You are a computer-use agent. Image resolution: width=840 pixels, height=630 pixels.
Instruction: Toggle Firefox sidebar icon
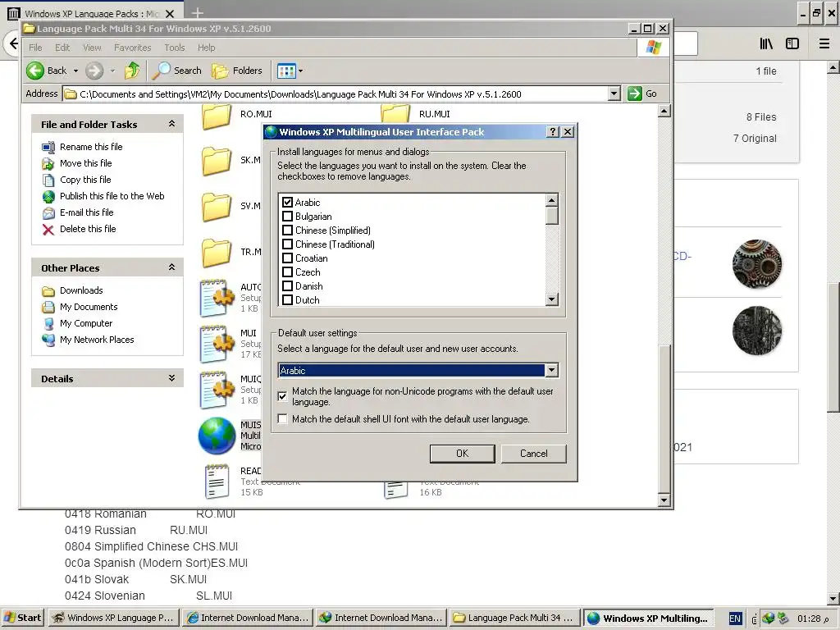coord(792,43)
